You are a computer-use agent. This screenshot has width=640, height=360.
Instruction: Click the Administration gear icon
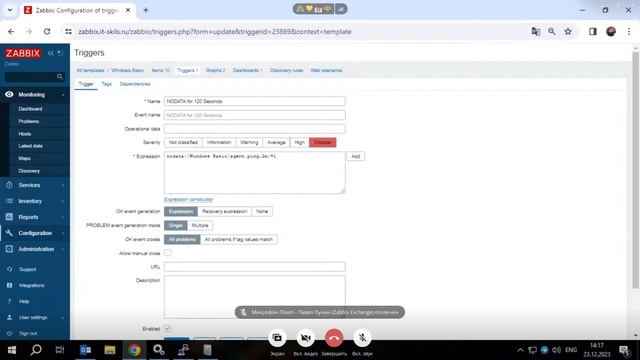(x=9, y=249)
